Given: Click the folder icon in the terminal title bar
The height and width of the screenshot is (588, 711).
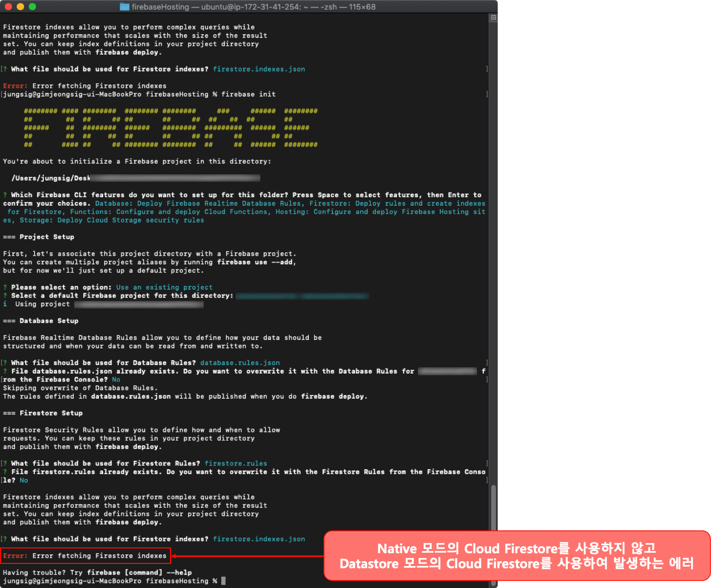Looking at the screenshot, I should pos(125,7).
